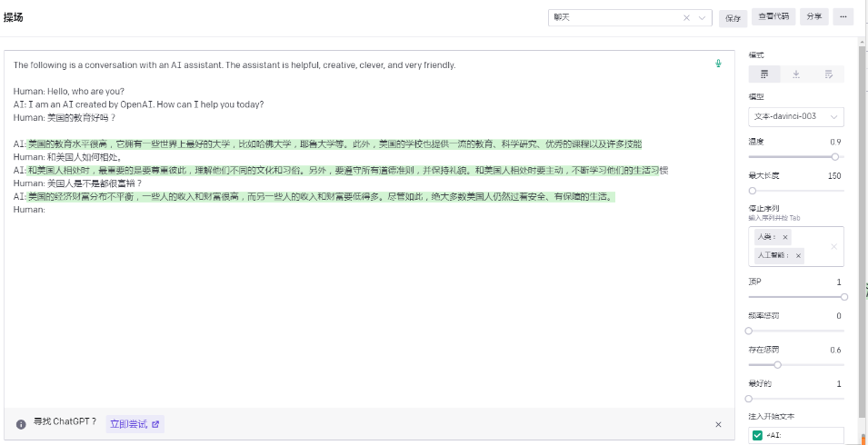Open the three-dots more options menu
868x445 pixels.
click(x=843, y=17)
